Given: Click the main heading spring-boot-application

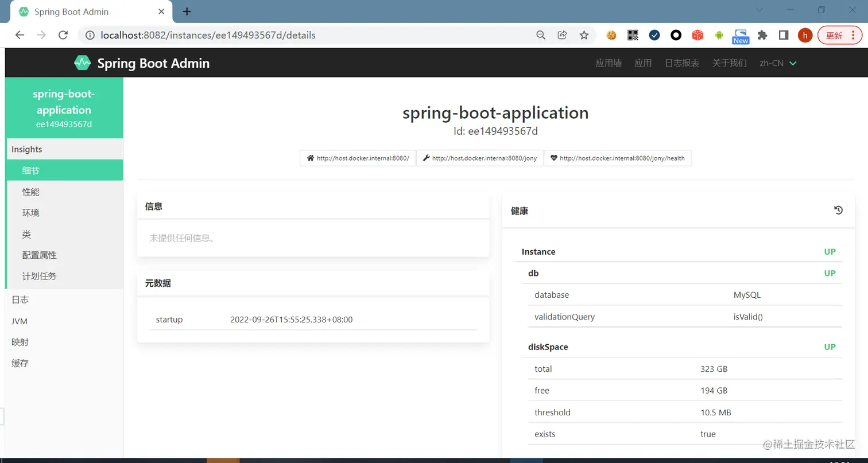Looking at the screenshot, I should coord(495,112).
